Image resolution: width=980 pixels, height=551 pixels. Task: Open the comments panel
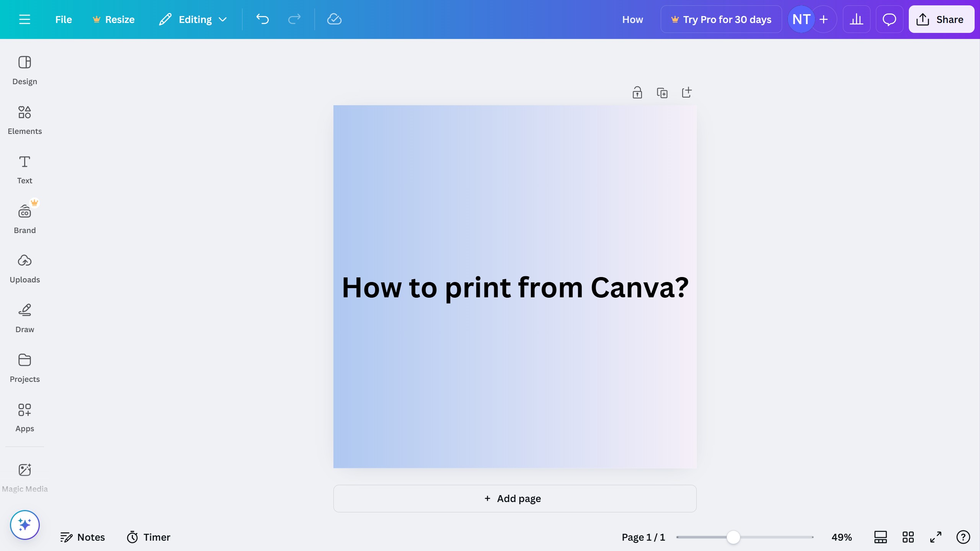889,19
